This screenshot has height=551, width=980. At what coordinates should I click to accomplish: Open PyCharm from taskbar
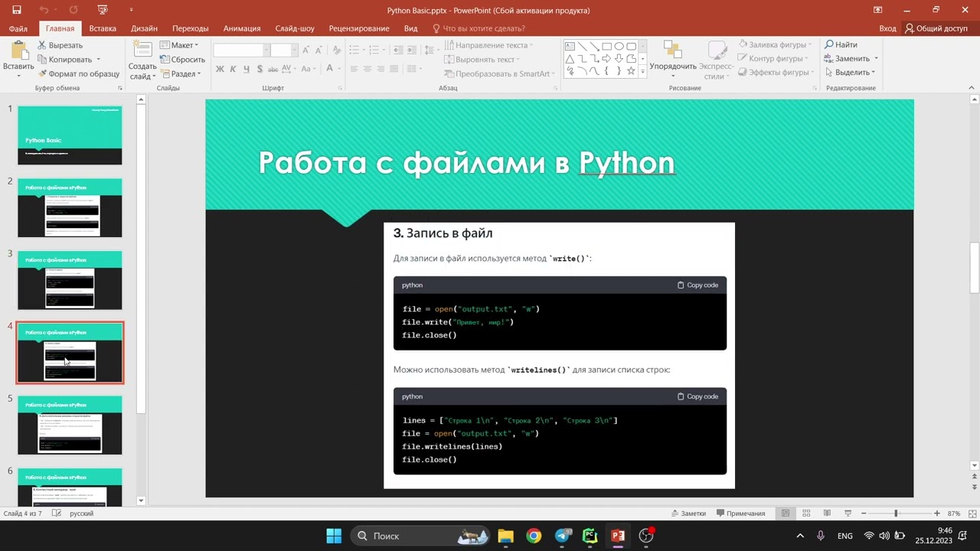click(x=590, y=536)
